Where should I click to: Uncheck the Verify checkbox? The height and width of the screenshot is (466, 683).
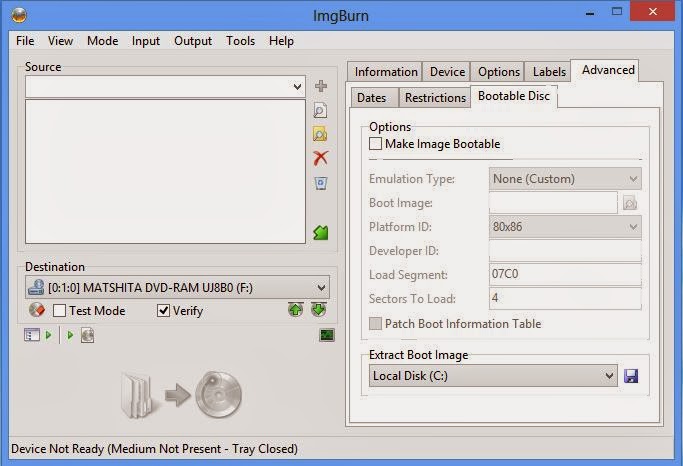(x=163, y=311)
